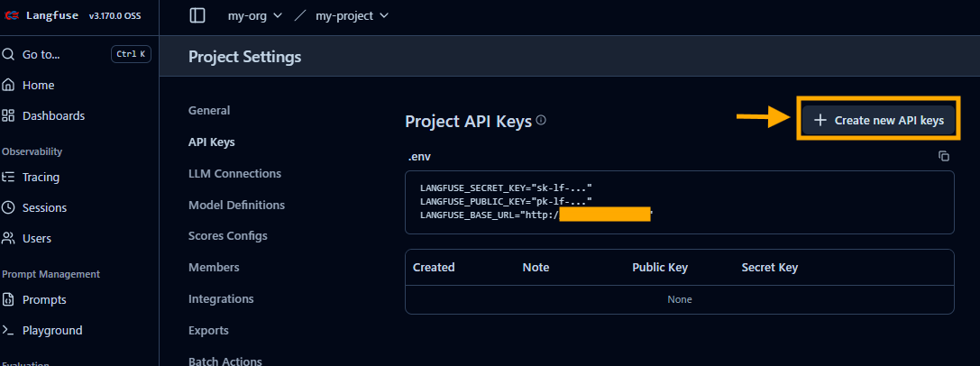Click the LANGFUSE_PUBLIC_KEY line in .env

(506, 201)
